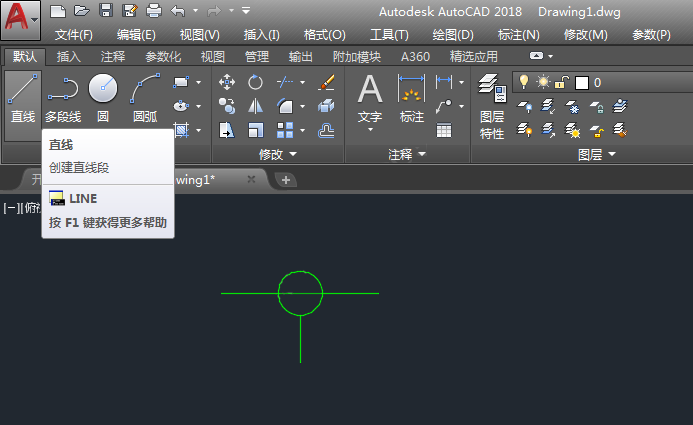The width and height of the screenshot is (693, 425).
Task: Expand the rectangle tool dropdown arrow
Action: coord(198,82)
